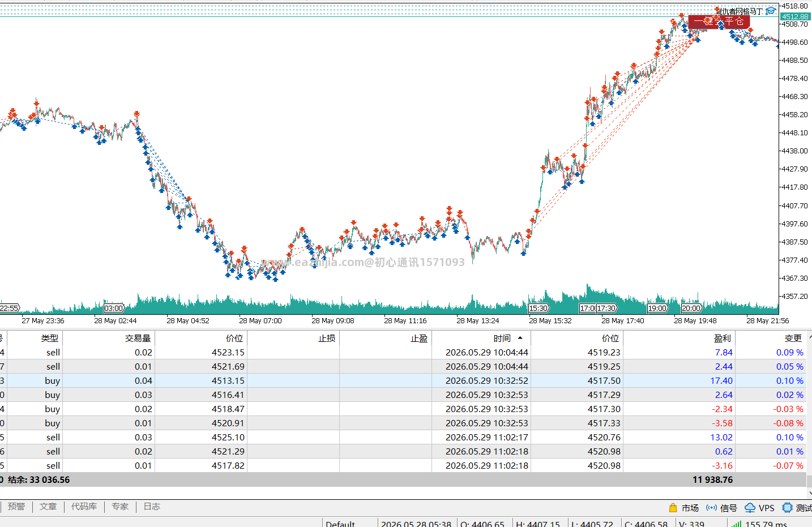Image resolution: width=812 pixels, height=527 pixels.
Task: Open the 专家 experts tab
Action: click(x=120, y=507)
